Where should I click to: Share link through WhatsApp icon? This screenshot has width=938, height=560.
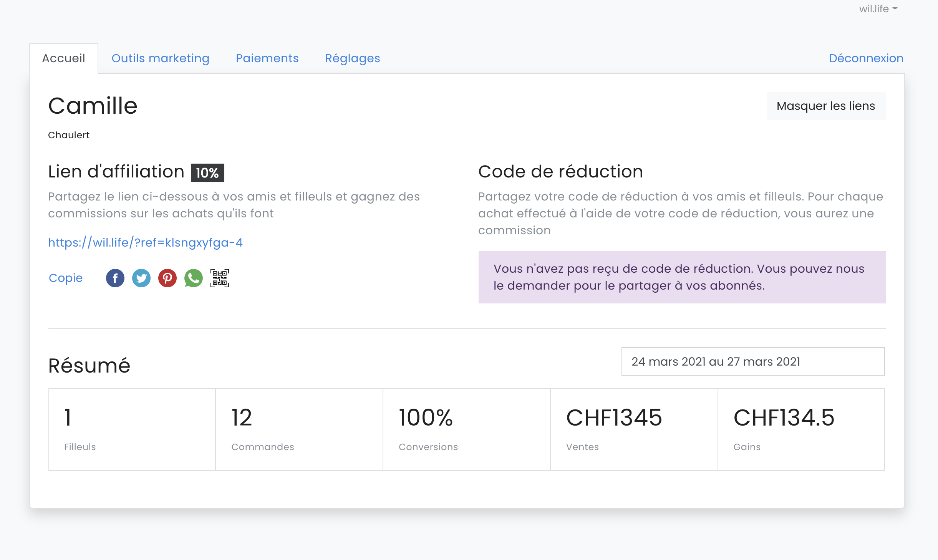(194, 278)
